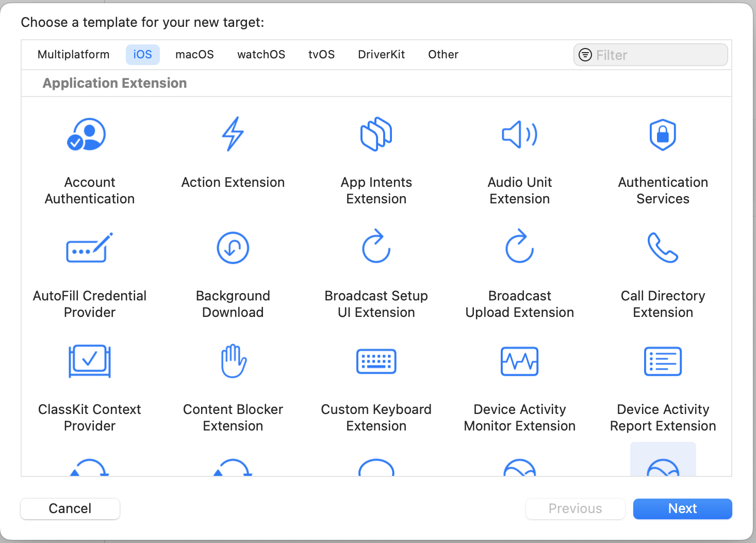The height and width of the screenshot is (543, 756).
Task: Select the Broadcast Upload Extension icon
Action: (520, 246)
